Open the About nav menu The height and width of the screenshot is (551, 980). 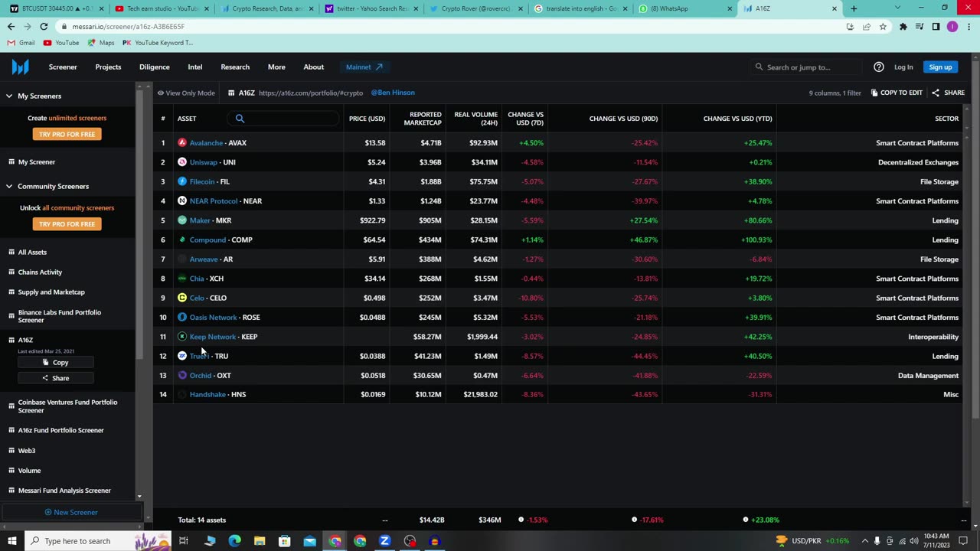[x=314, y=67]
